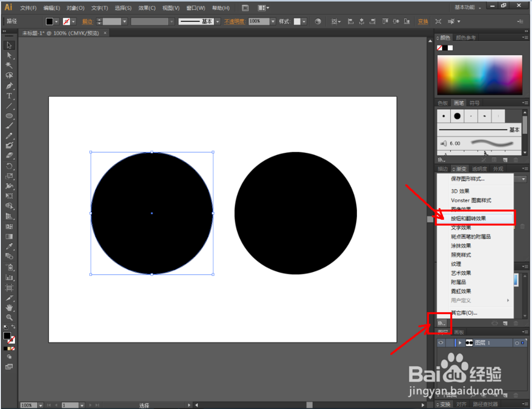Screen dimensions: 532x409
Task: Click horizontal align left icon
Action: tap(351, 21)
